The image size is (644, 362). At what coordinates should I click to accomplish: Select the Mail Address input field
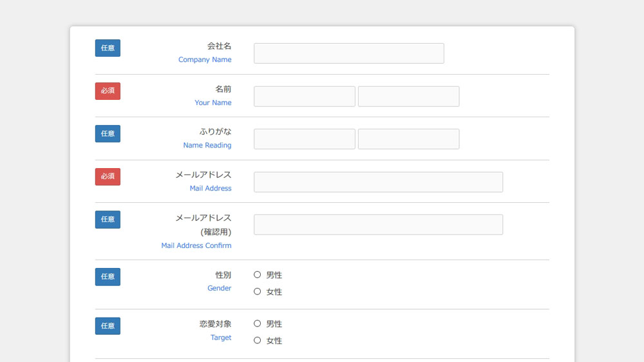pos(378,182)
